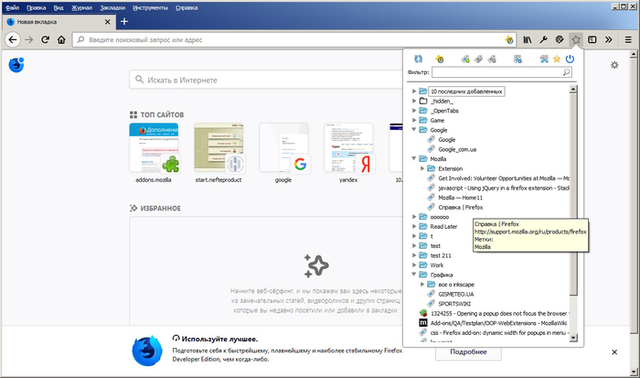Image resolution: width=640 pixels, height=378 pixels.
Task: Click the blue refresh arrows in bookmarks popup
Action: 418,59
